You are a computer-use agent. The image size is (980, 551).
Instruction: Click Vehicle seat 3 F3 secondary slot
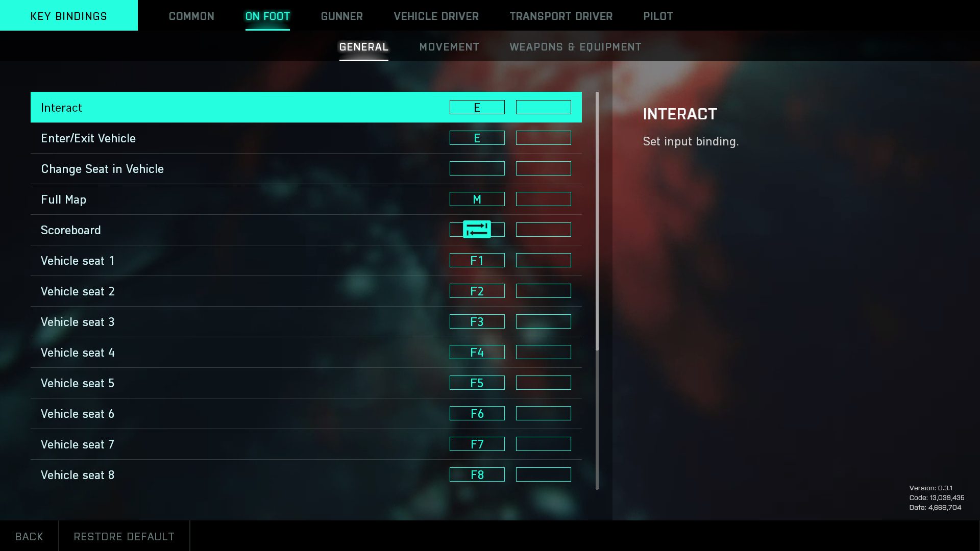pyautogui.click(x=543, y=321)
